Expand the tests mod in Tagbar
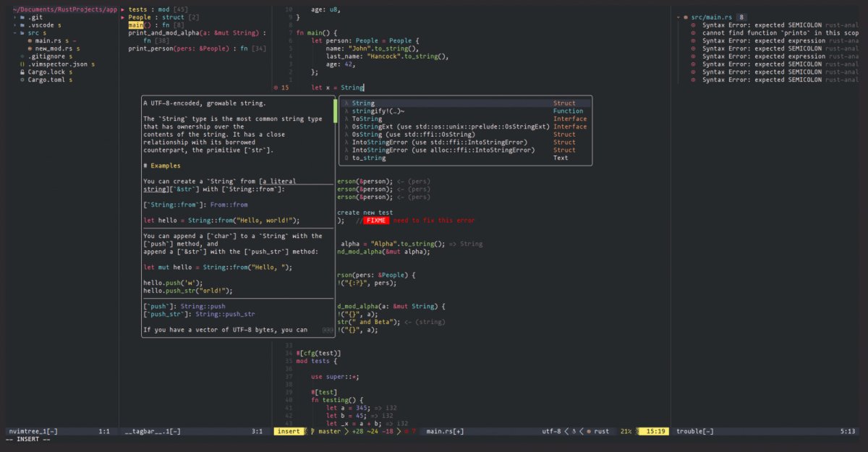868x452 pixels. [123, 9]
